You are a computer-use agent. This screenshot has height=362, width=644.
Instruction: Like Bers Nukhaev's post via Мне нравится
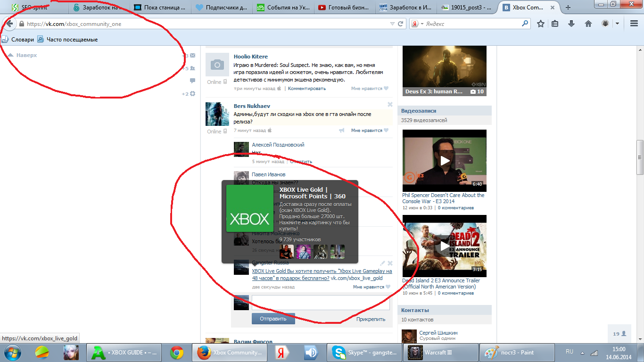370,131
